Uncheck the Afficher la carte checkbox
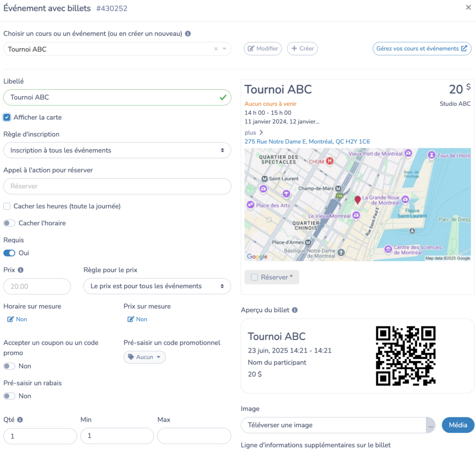The height and width of the screenshot is (449, 476). 7,118
